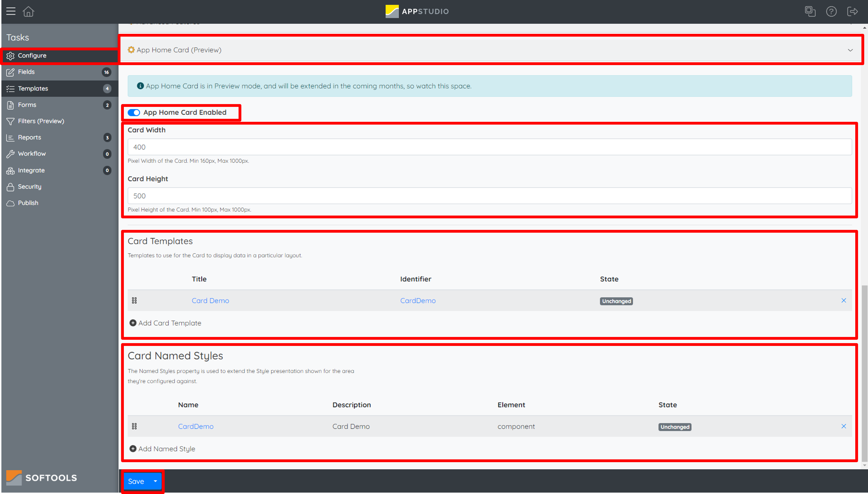868x494 pixels.
Task: Click the Configure gear icon in sidebar
Action: (x=11, y=56)
